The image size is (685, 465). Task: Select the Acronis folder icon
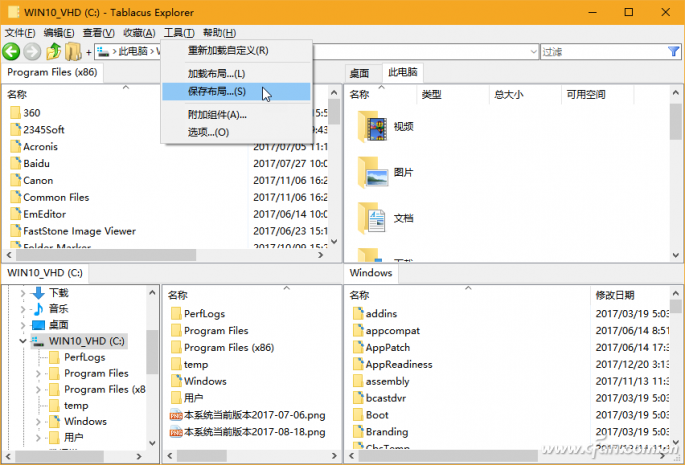15,146
